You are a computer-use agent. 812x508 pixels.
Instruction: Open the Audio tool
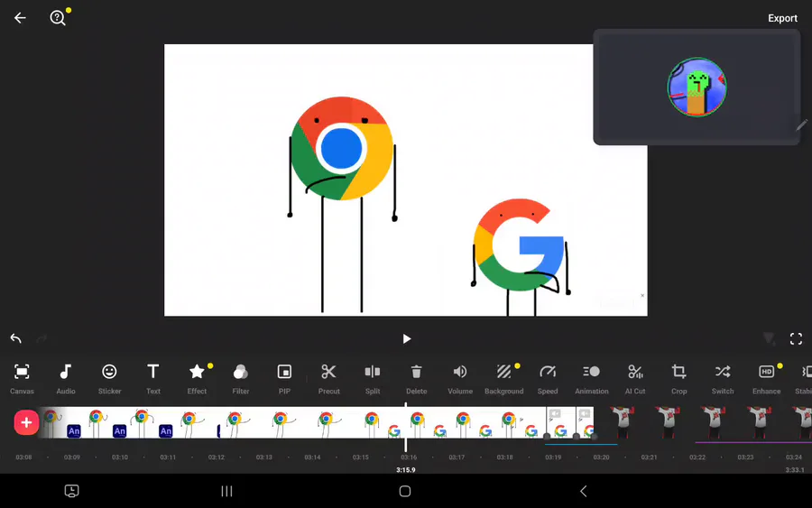pos(65,379)
